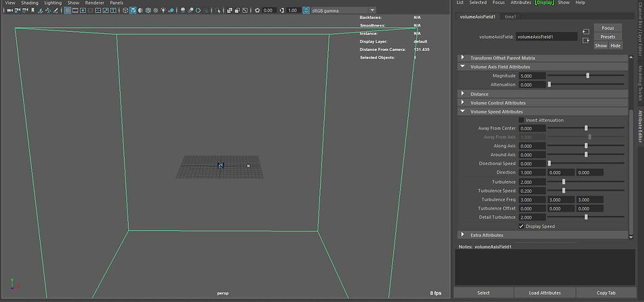
Task: Click the Motion Blur icon
Action: [x=191, y=10]
